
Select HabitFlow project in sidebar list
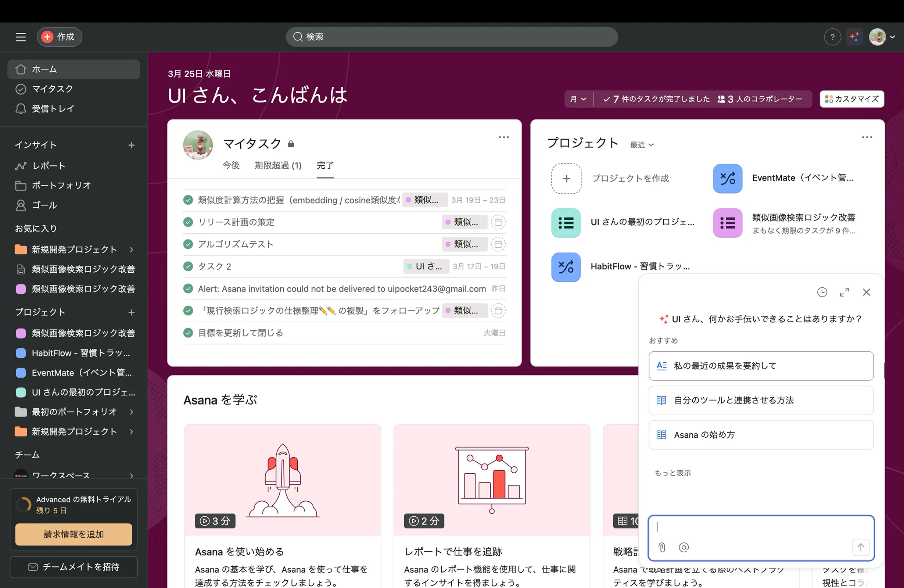click(74, 353)
